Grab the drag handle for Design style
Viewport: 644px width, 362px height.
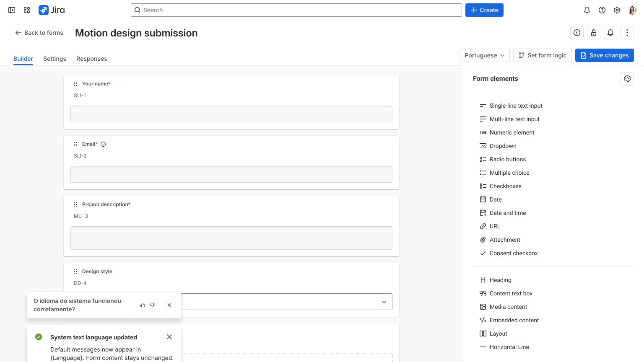(x=75, y=271)
